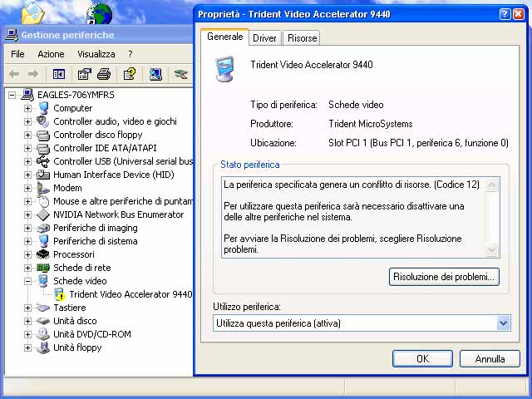This screenshot has height=399, width=532.
Task: Select the Periferiche di sistema icon
Action: coord(43,241)
